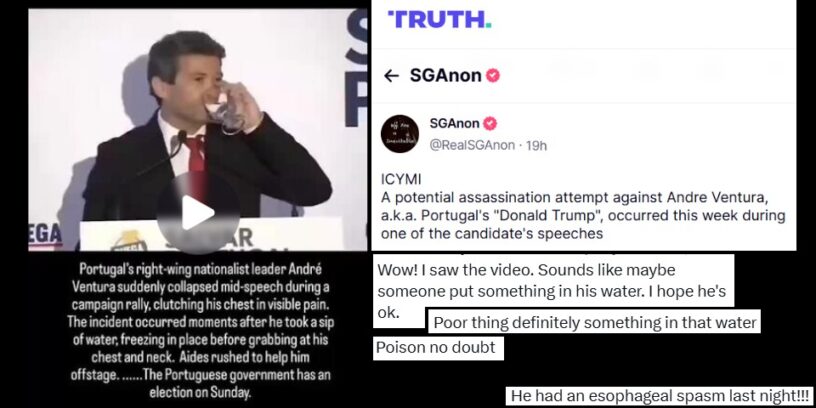The width and height of the screenshot is (816, 408).
Task: Open the SGAnon round profile avatar
Action: [x=400, y=134]
